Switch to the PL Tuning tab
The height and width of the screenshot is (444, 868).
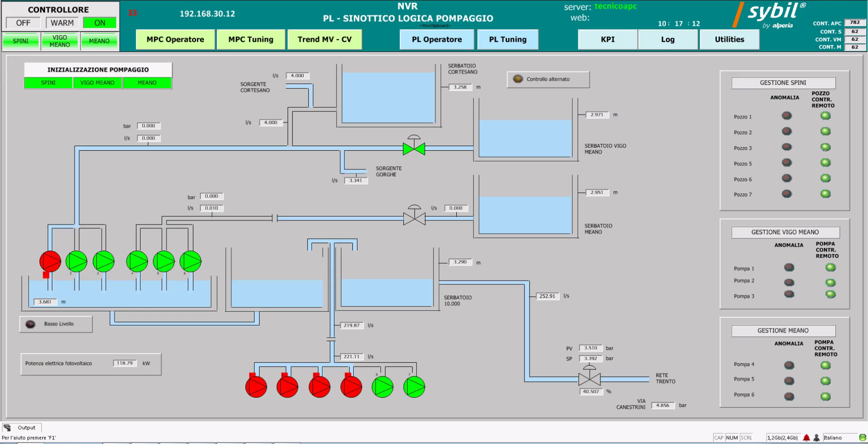tap(508, 39)
